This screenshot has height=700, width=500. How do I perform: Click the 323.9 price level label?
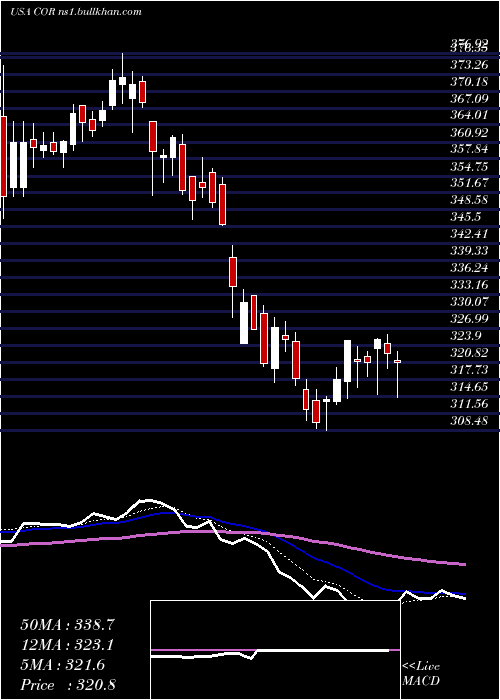466,335
